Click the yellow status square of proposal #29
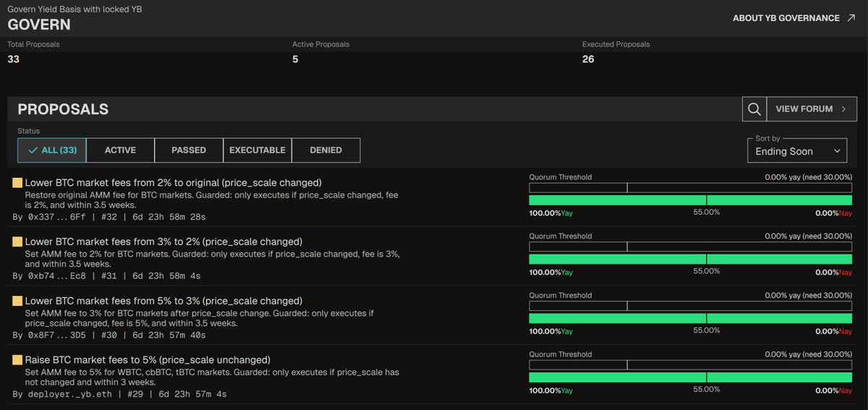868x410 pixels. pos(17,360)
